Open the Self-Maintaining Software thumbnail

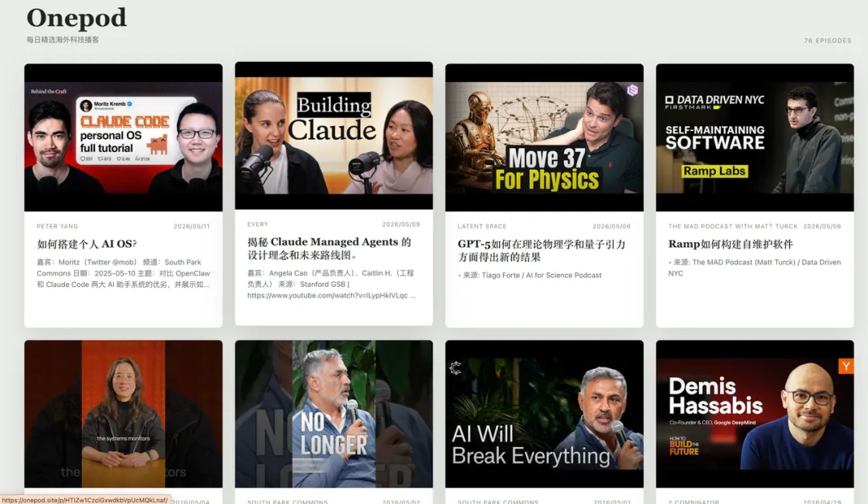tap(755, 137)
